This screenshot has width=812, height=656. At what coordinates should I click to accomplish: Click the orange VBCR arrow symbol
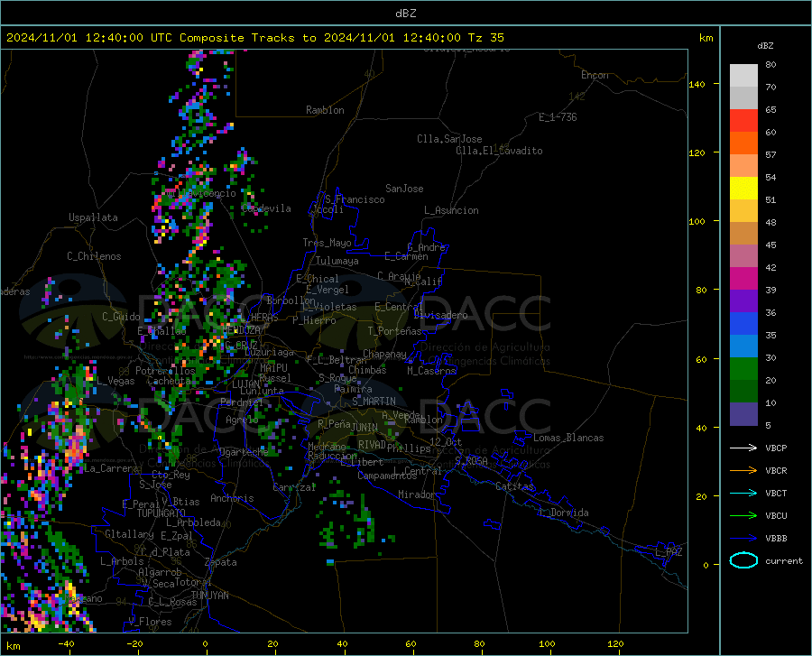743,471
